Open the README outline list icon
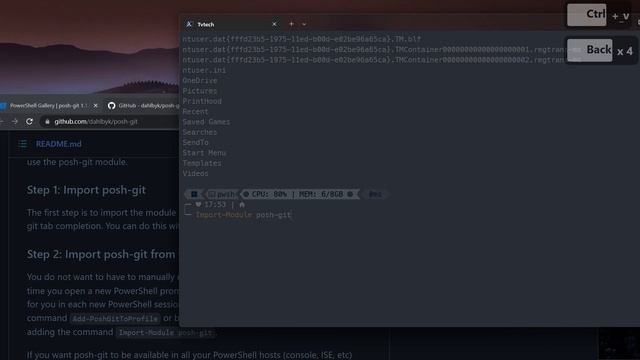 [23, 144]
